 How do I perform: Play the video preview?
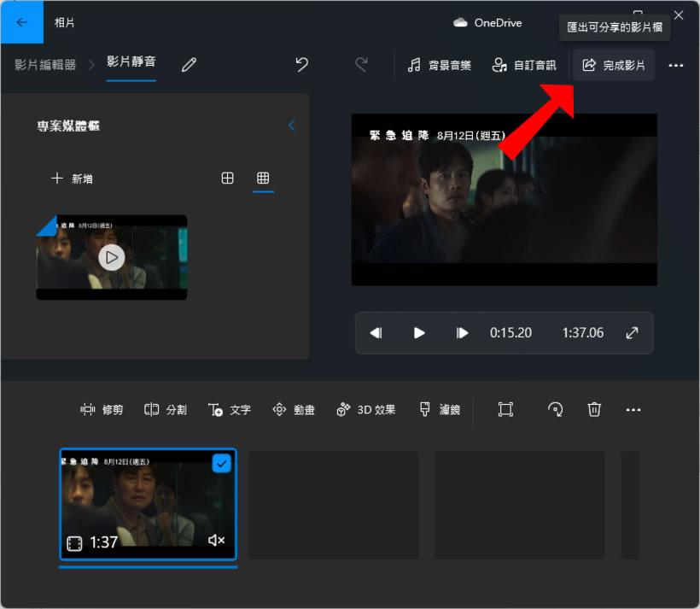coord(419,333)
